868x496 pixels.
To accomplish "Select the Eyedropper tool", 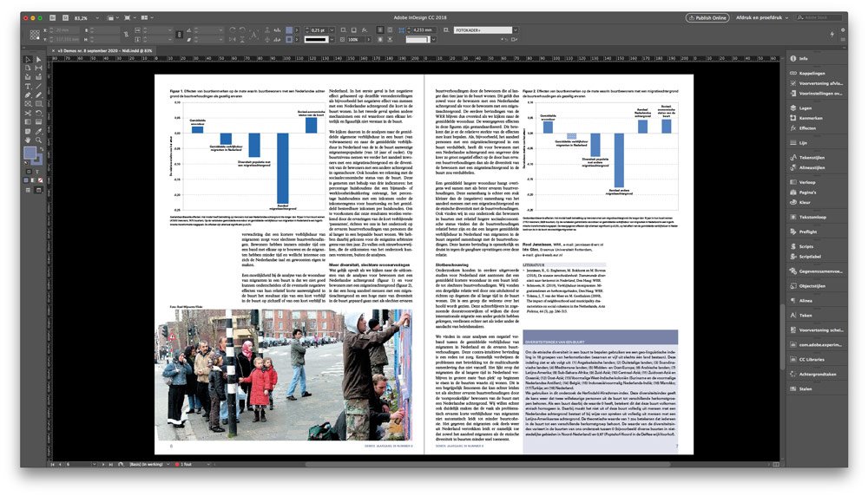I will click(x=38, y=131).
